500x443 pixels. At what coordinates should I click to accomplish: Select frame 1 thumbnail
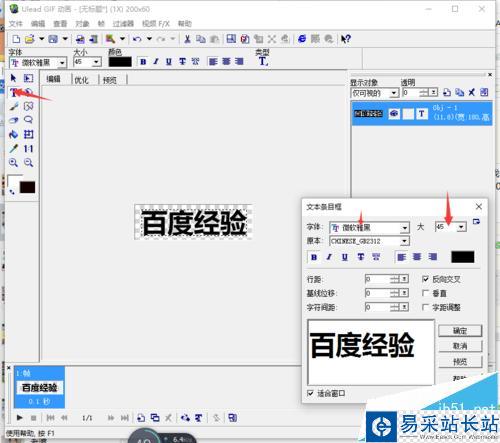click(x=39, y=387)
